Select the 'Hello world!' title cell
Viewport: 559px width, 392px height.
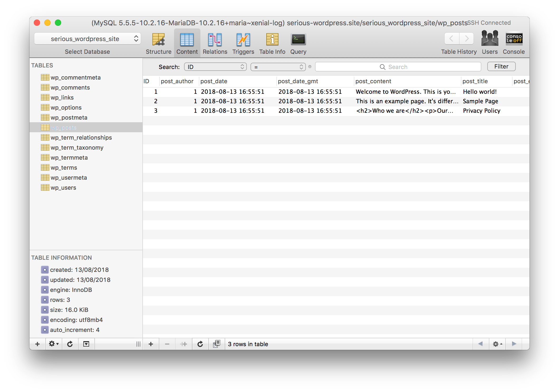(x=487, y=92)
